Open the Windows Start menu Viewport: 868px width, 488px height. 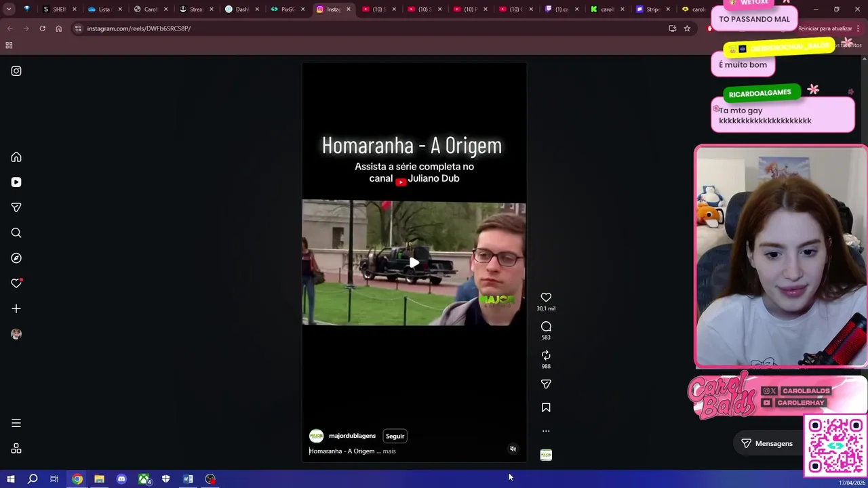click(10, 479)
